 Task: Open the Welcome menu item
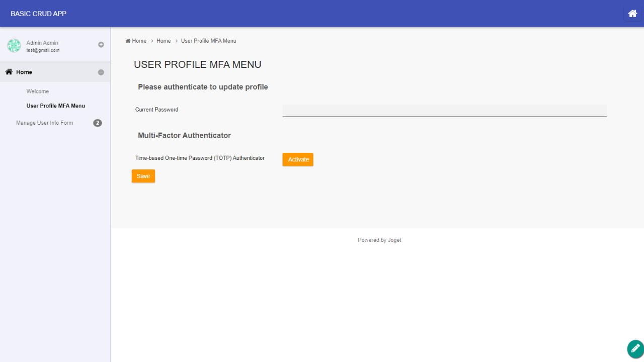point(38,92)
